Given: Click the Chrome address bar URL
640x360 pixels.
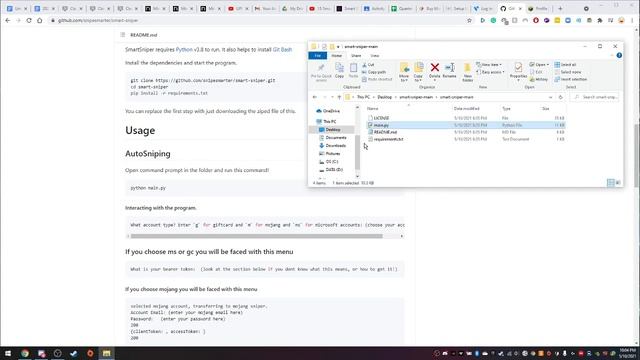Looking at the screenshot, I should coord(98,20).
